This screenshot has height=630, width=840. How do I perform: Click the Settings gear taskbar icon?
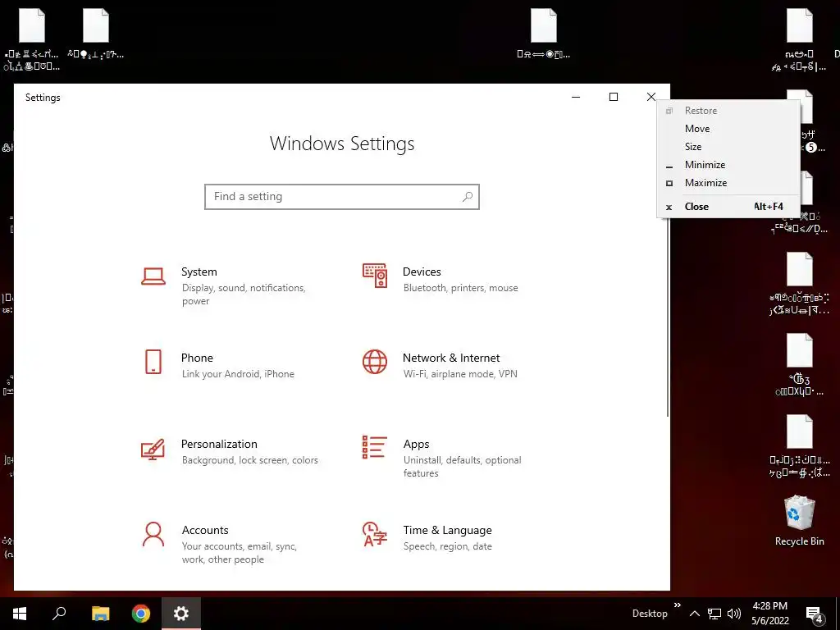181,614
